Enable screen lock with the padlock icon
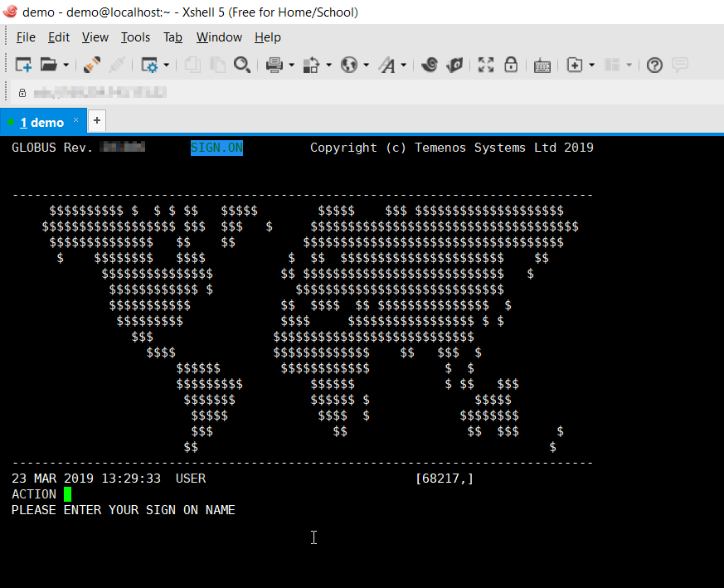 (x=511, y=65)
